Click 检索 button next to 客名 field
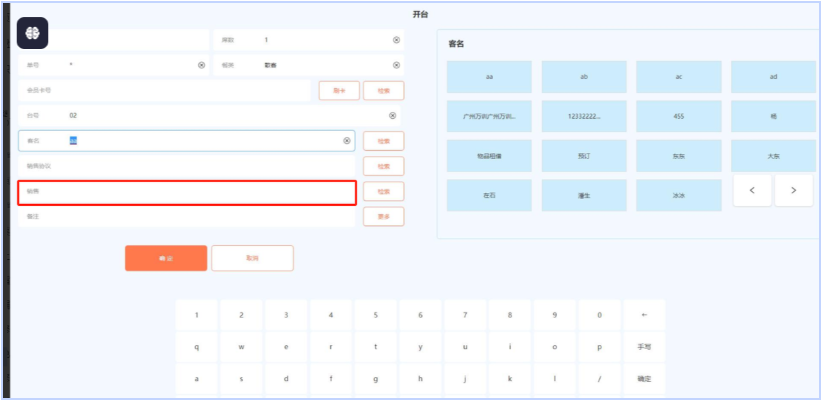The image size is (823, 401). (x=383, y=141)
